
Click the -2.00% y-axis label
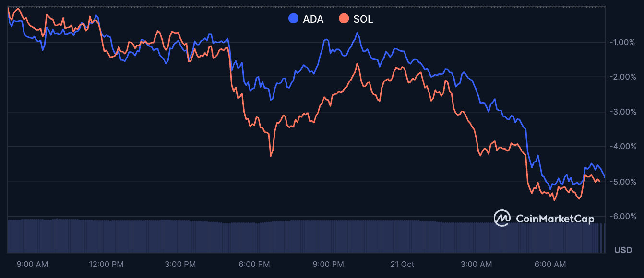(622, 77)
